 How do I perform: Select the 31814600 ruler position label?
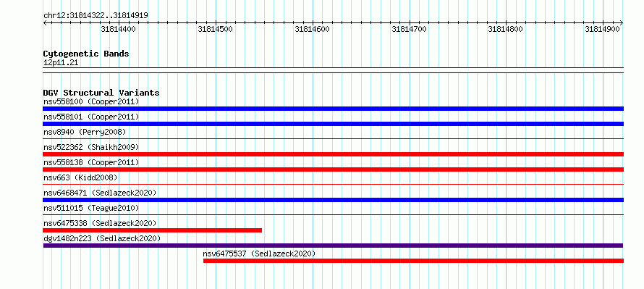click(x=312, y=29)
